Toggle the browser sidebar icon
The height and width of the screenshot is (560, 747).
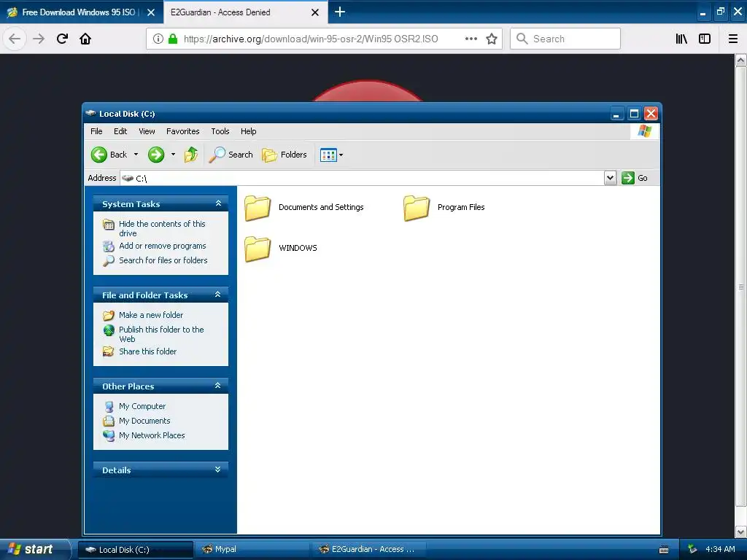pos(705,39)
